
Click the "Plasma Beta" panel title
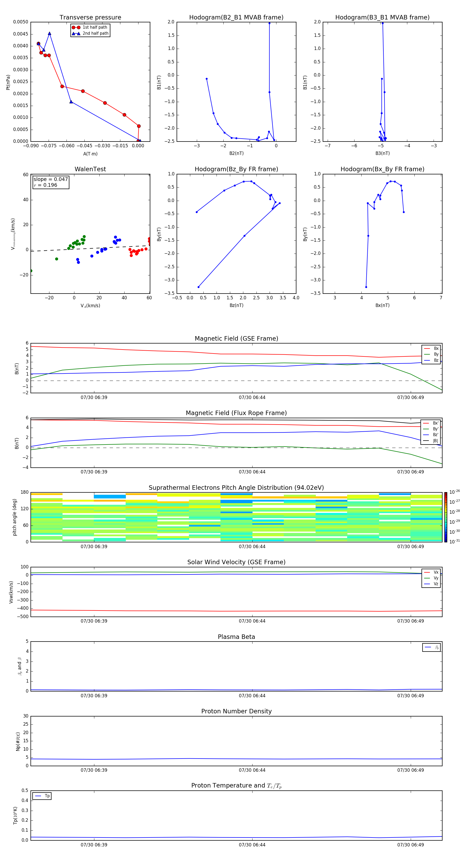tap(236, 637)
